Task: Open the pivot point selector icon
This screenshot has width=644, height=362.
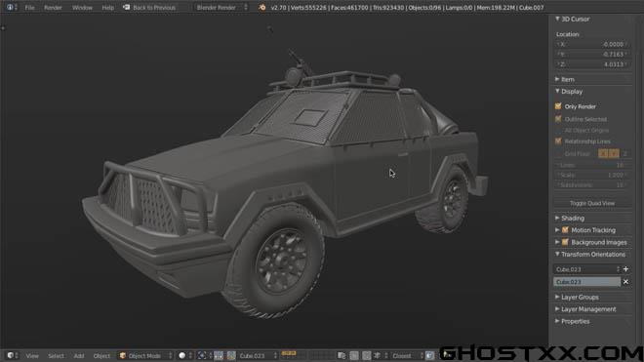Action: pos(204,355)
